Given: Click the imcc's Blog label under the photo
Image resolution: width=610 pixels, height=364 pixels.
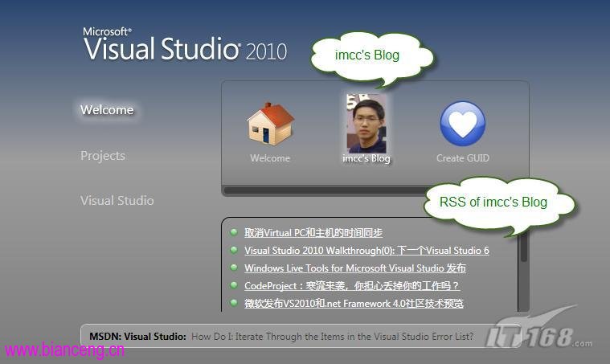Looking at the screenshot, I should click(366, 158).
